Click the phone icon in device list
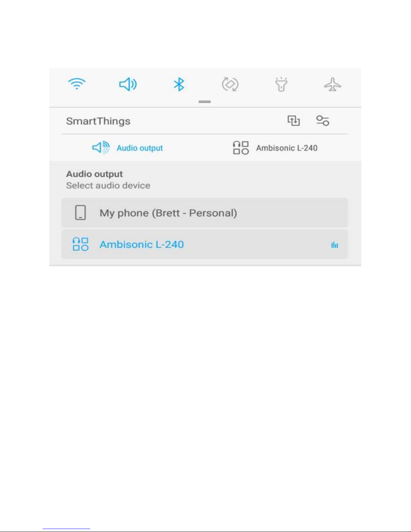 [x=81, y=213]
